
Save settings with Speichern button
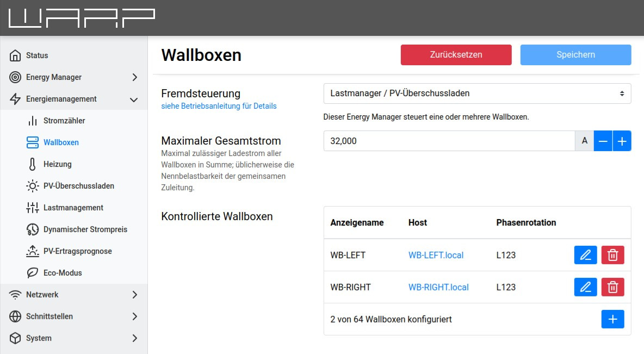click(575, 55)
